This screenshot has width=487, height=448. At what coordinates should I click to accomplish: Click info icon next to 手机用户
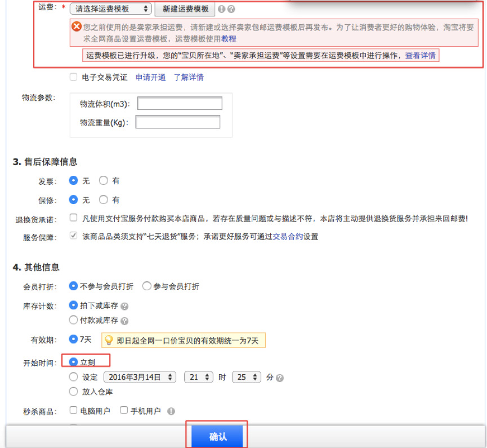[x=171, y=411]
